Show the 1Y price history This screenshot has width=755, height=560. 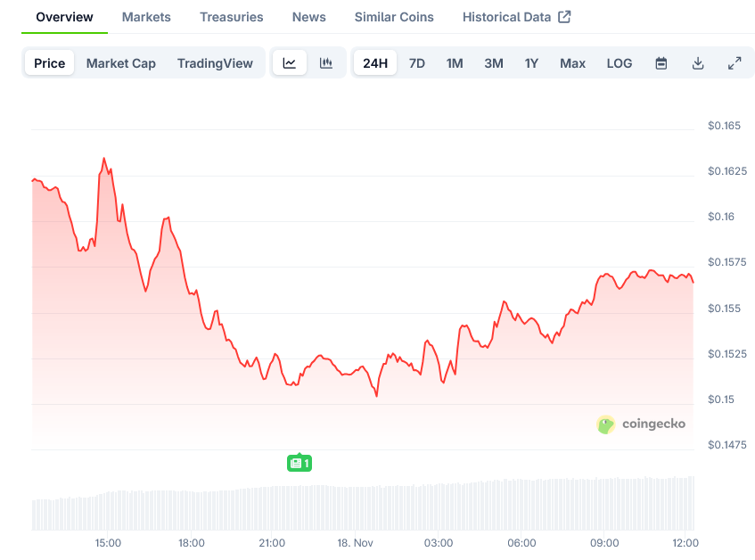[531, 63]
